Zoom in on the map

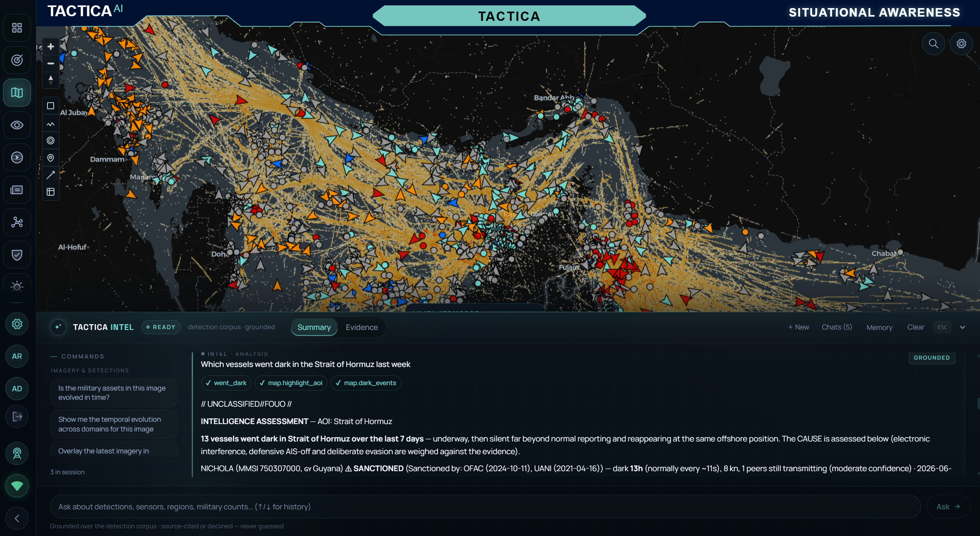(x=51, y=47)
